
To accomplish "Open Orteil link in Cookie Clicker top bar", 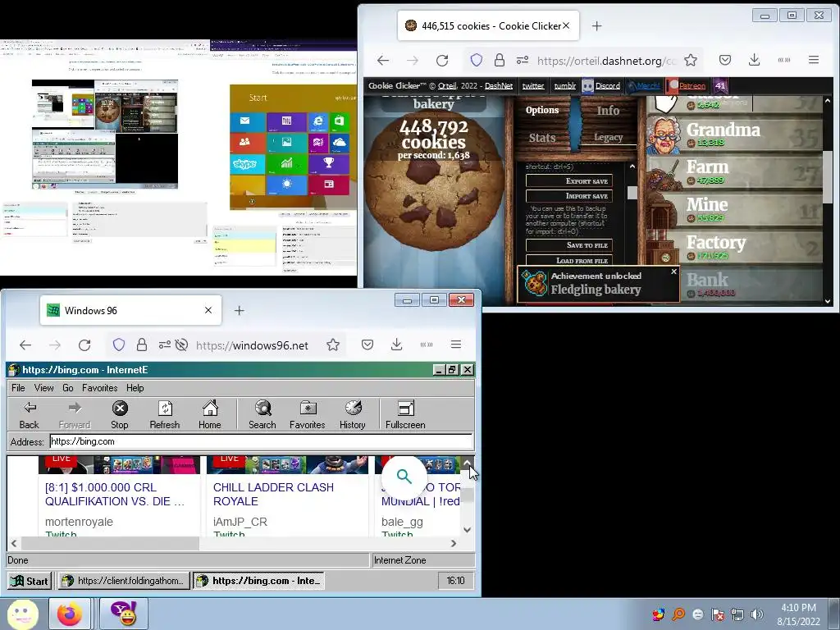I will [447, 85].
